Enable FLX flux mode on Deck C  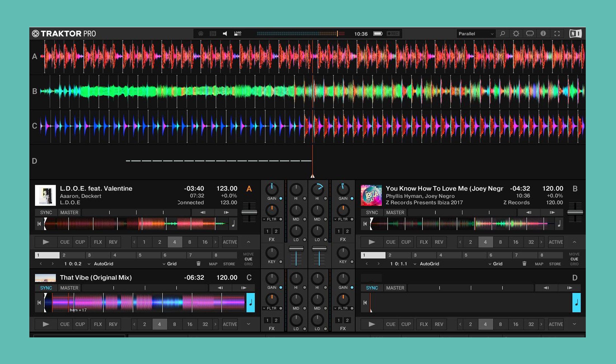coord(98,324)
